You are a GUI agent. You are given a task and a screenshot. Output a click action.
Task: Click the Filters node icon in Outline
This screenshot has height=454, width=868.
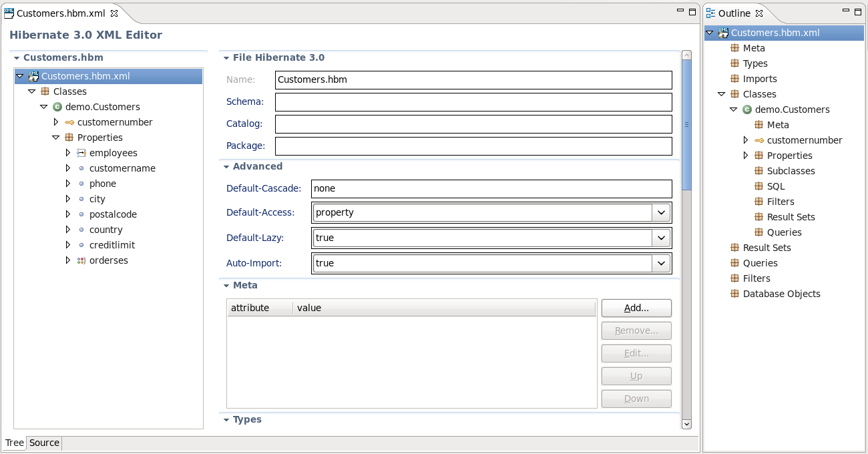(x=758, y=201)
